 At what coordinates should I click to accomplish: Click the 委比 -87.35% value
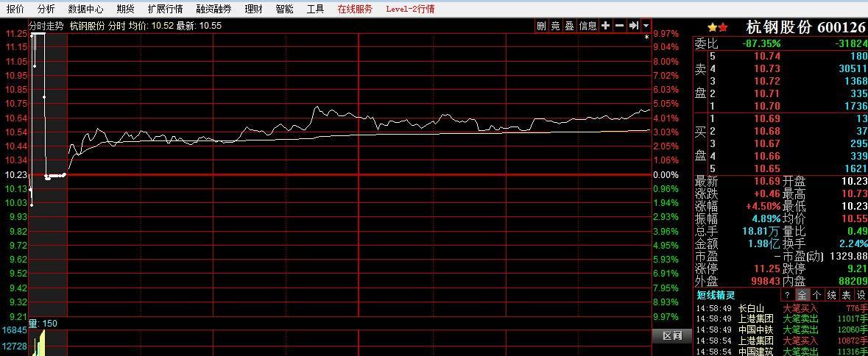click(x=762, y=43)
